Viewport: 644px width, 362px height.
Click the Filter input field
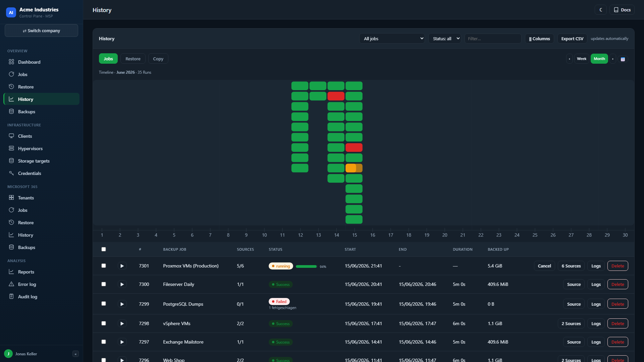(493, 39)
